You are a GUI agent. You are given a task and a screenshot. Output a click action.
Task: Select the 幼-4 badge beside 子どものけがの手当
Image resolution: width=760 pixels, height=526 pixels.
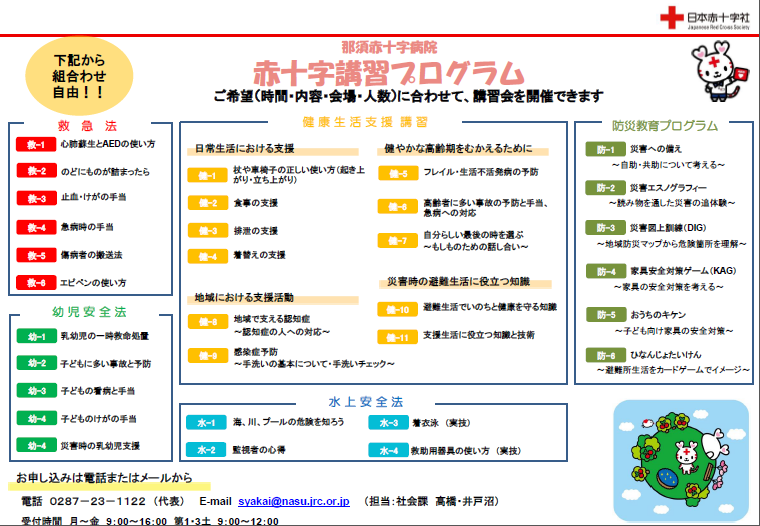(36, 418)
